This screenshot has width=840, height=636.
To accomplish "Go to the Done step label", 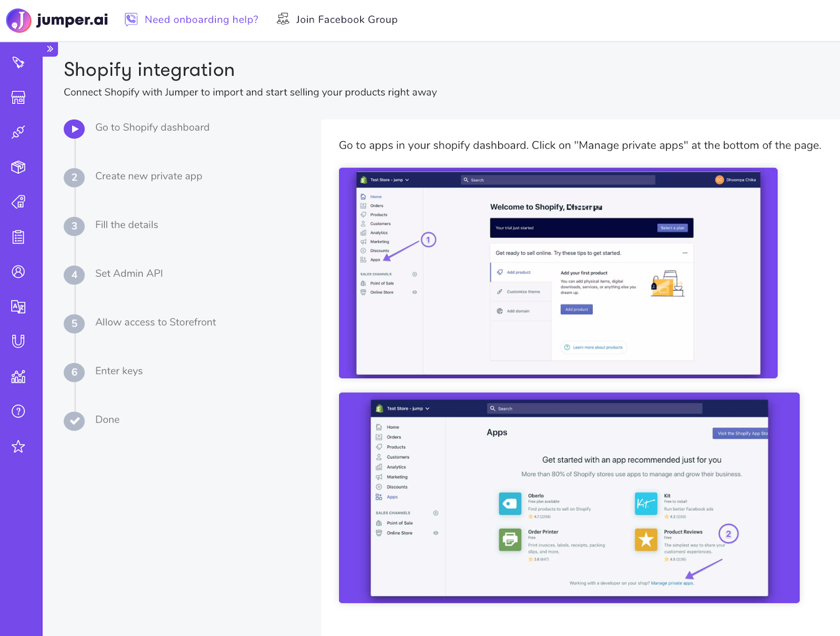I will pos(108,420).
